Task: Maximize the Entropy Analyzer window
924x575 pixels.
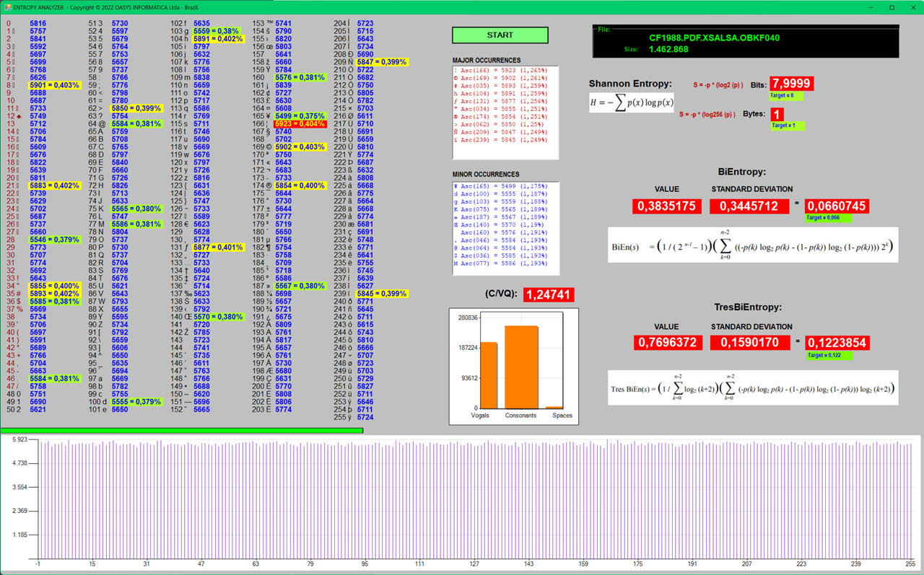Action: (892, 6)
